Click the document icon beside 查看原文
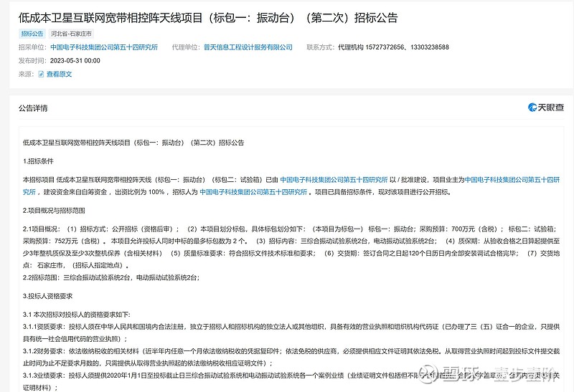Screen dimensions: 574x392 (x=42, y=75)
